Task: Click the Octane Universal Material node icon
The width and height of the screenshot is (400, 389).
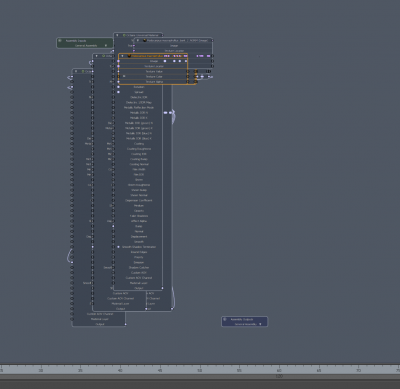Action: click(x=124, y=35)
